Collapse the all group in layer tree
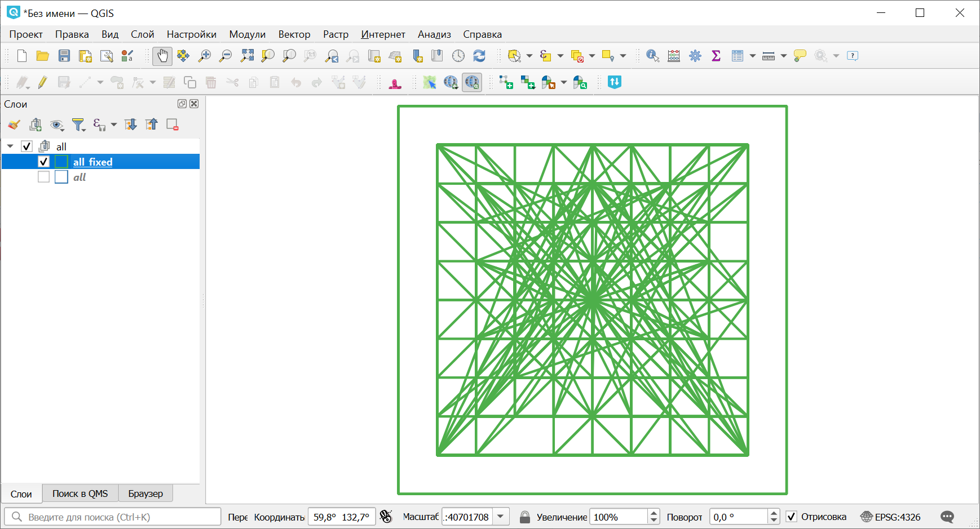This screenshot has width=980, height=529. (x=10, y=146)
